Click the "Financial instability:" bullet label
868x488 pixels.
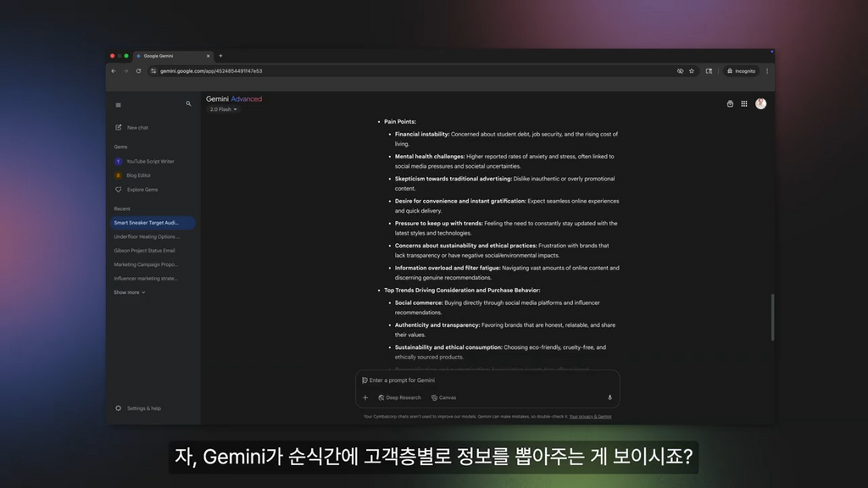tap(422, 135)
